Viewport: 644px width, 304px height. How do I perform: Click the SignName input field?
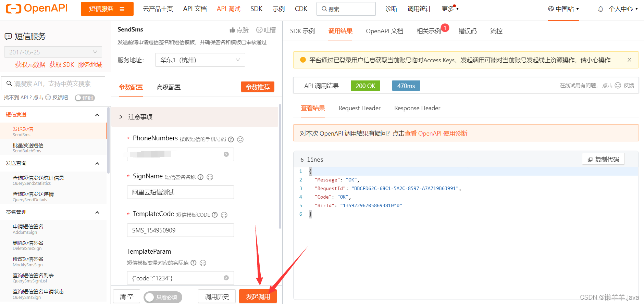(x=181, y=192)
